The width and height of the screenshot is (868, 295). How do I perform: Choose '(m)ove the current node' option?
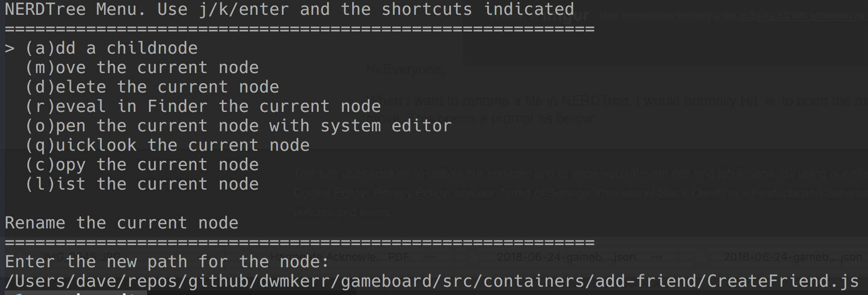coord(142,68)
